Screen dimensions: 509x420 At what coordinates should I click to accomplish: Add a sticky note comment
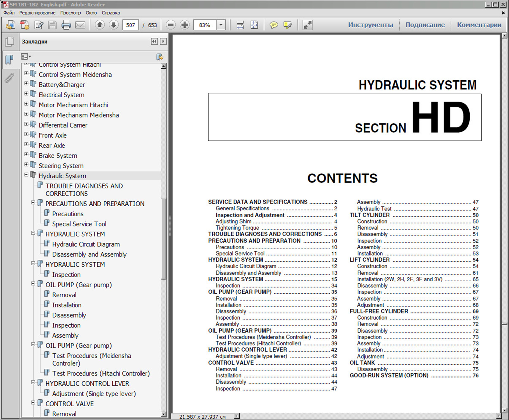[x=273, y=25]
